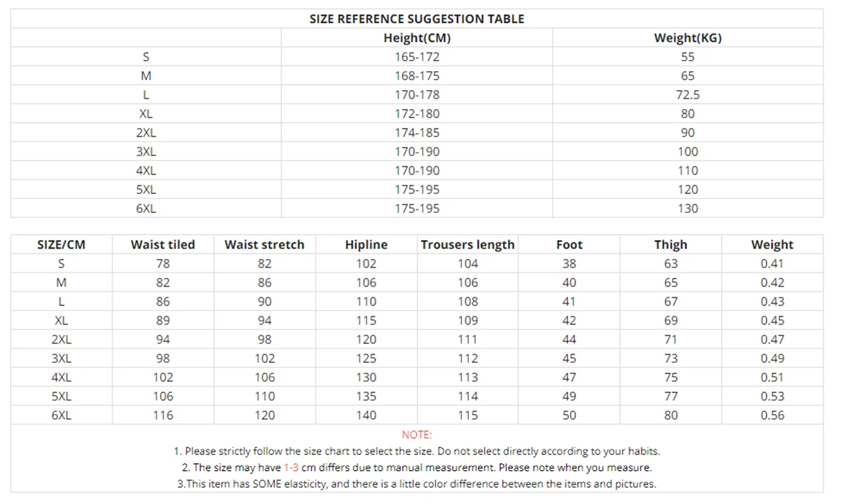Select the Waist tiled column header
This screenshot has height=504, width=842.
[x=163, y=245]
